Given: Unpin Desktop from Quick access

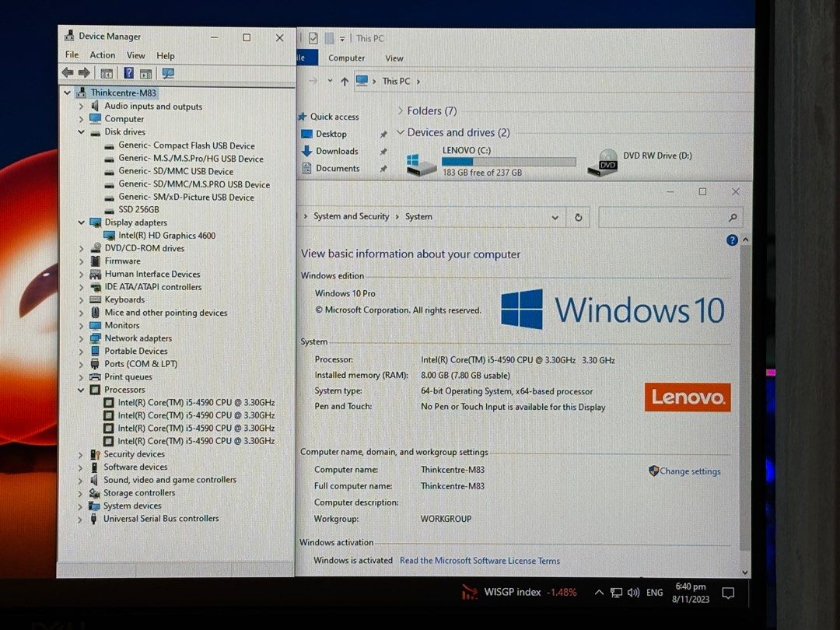Looking at the screenshot, I should 383,134.
